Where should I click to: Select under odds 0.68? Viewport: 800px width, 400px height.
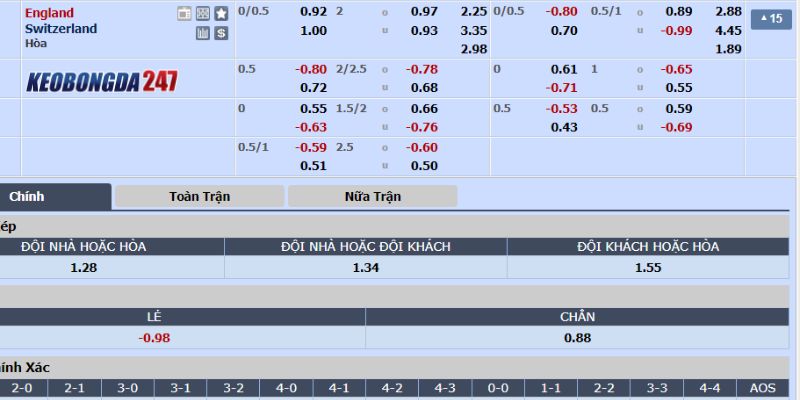click(x=424, y=88)
